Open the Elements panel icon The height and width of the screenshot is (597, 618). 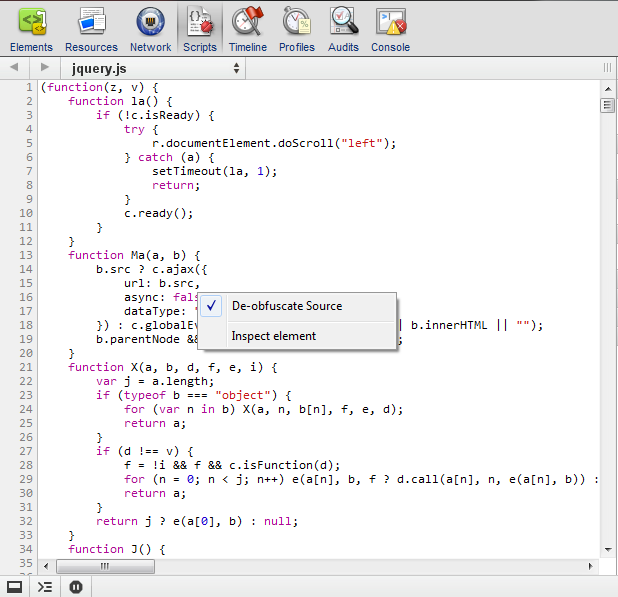tap(32, 21)
